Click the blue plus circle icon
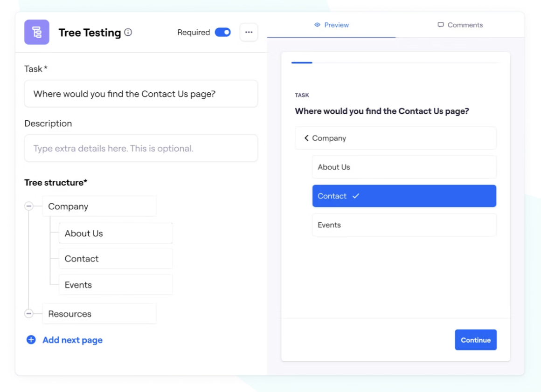The image size is (541, 392). tap(31, 340)
